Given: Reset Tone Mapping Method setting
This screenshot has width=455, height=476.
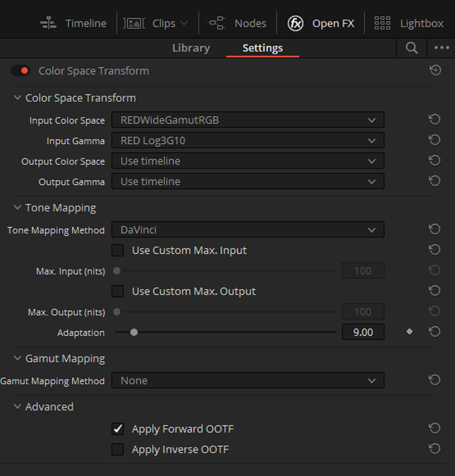Looking at the screenshot, I should pos(434,229).
